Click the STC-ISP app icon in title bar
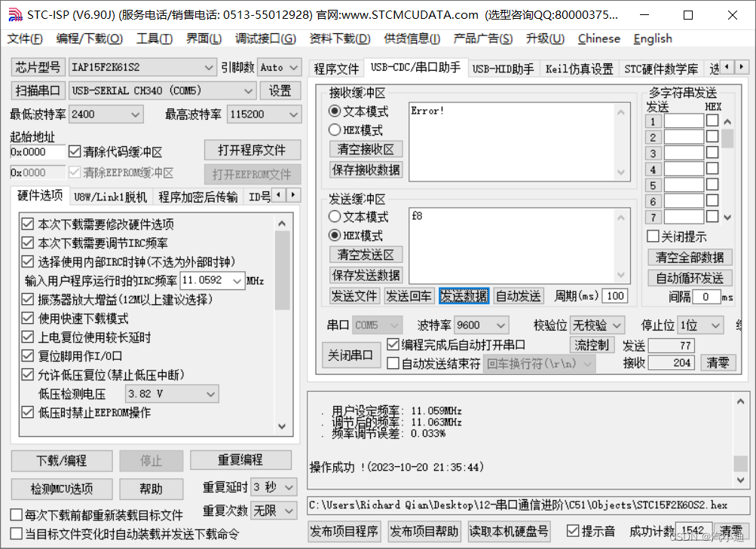Viewport: 756px width, 549px height. coord(15,15)
